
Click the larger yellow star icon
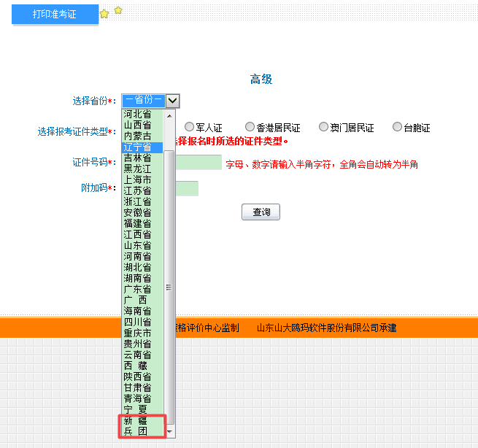104,15
